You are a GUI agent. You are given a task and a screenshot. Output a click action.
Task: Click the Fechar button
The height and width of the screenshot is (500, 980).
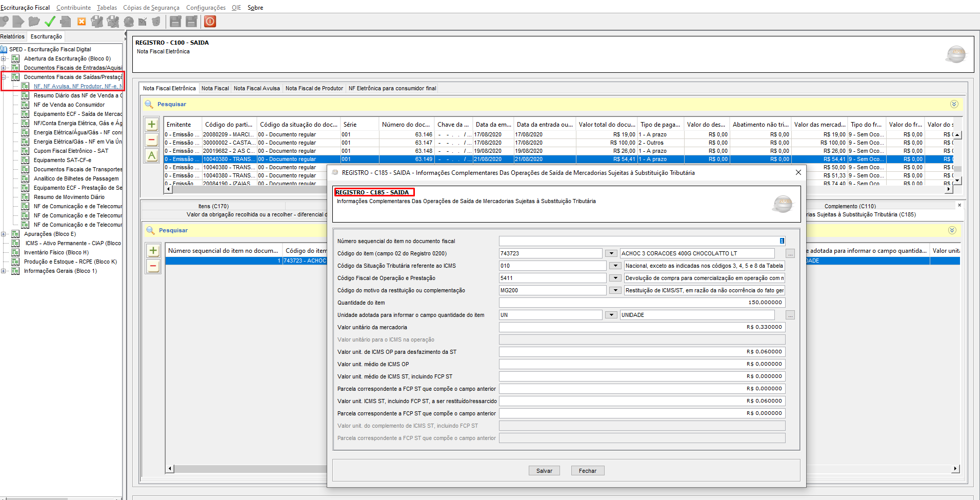click(x=587, y=471)
